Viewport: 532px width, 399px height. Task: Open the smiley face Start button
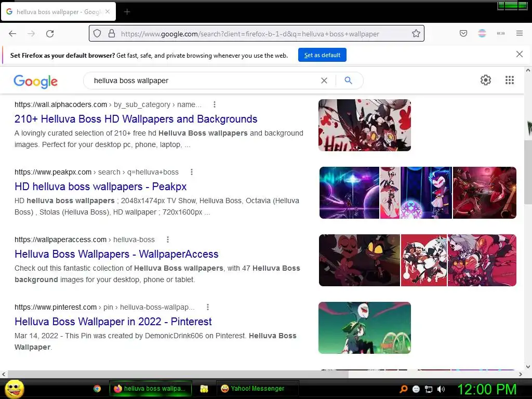coord(15,389)
